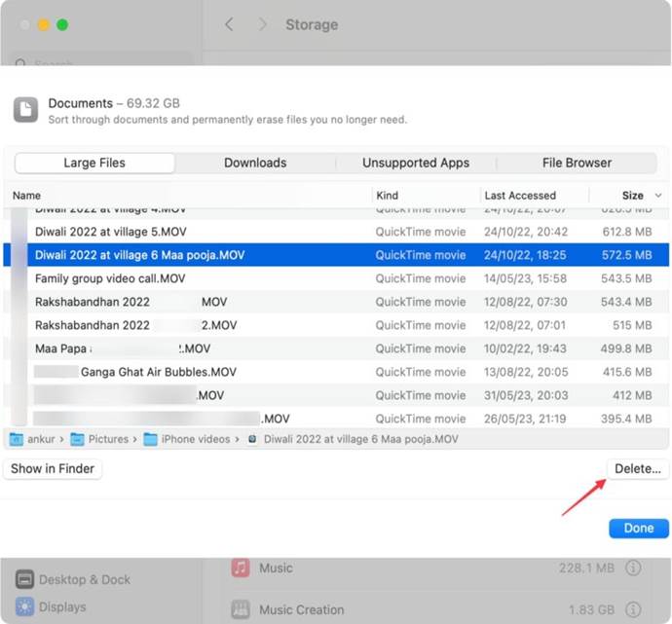Screen dimensions: 672x624
Task: Switch to the Downloads tab
Action: click(255, 163)
